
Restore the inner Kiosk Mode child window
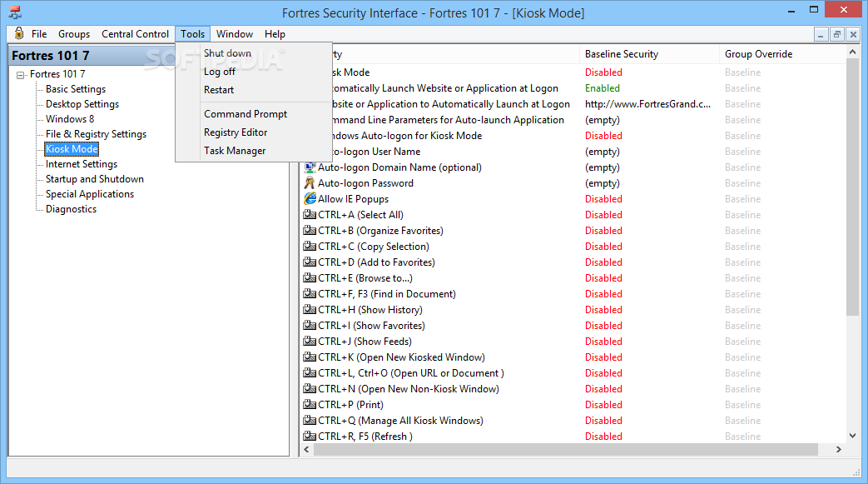[837, 34]
